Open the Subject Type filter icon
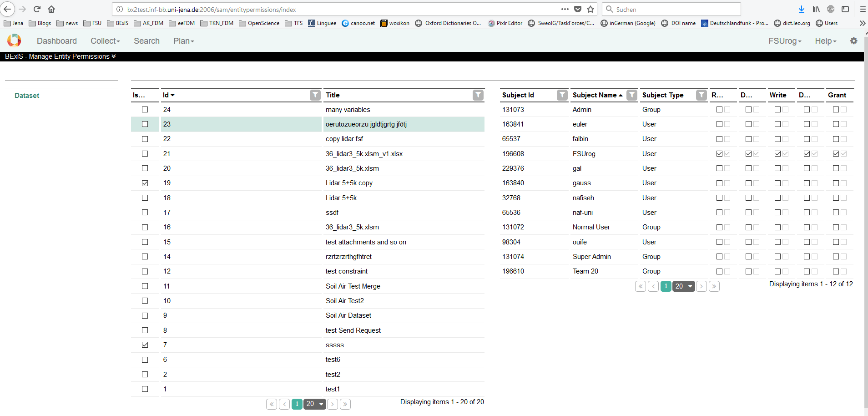This screenshot has height=416, width=868. click(701, 95)
